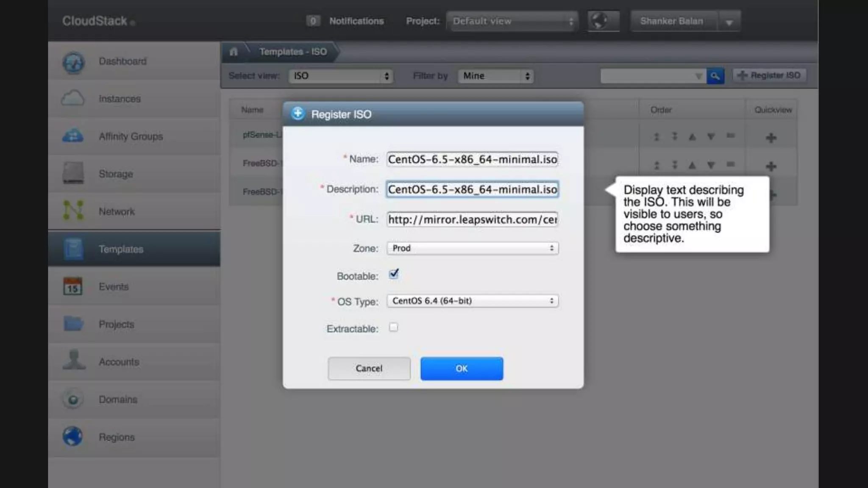Screen dimensions: 868x488
Task: Expand the OS Type dropdown
Action: point(472,301)
